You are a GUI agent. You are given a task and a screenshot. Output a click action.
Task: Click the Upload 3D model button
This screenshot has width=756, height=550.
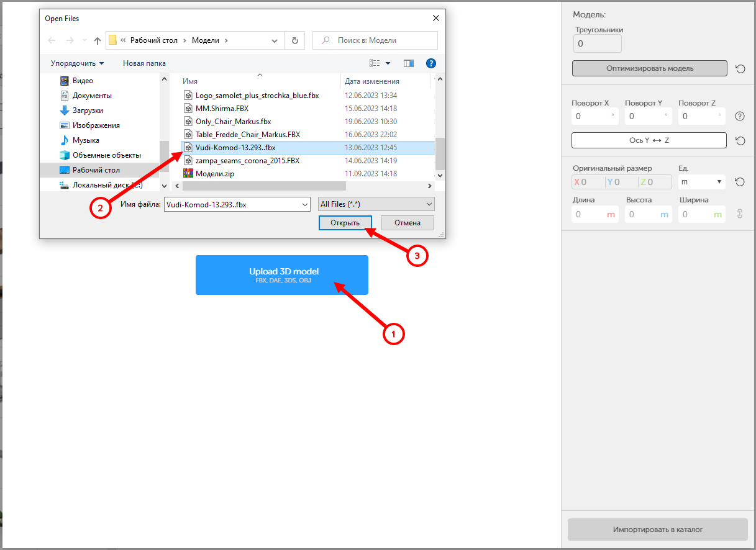click(x=282, y=275)
